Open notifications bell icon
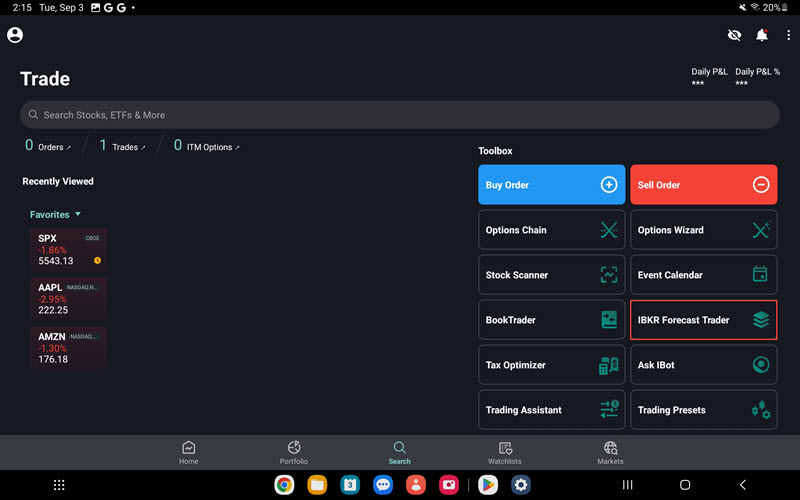 tap(762, 35)
